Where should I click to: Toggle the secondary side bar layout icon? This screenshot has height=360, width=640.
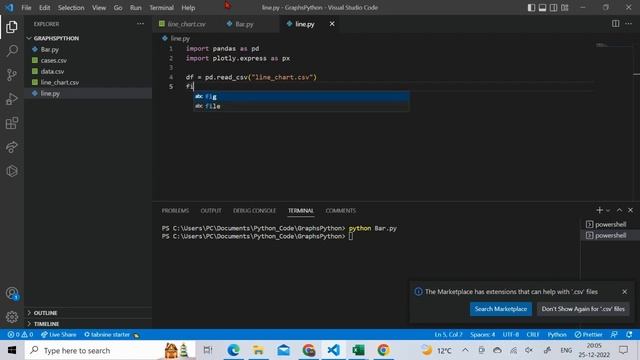553,7
